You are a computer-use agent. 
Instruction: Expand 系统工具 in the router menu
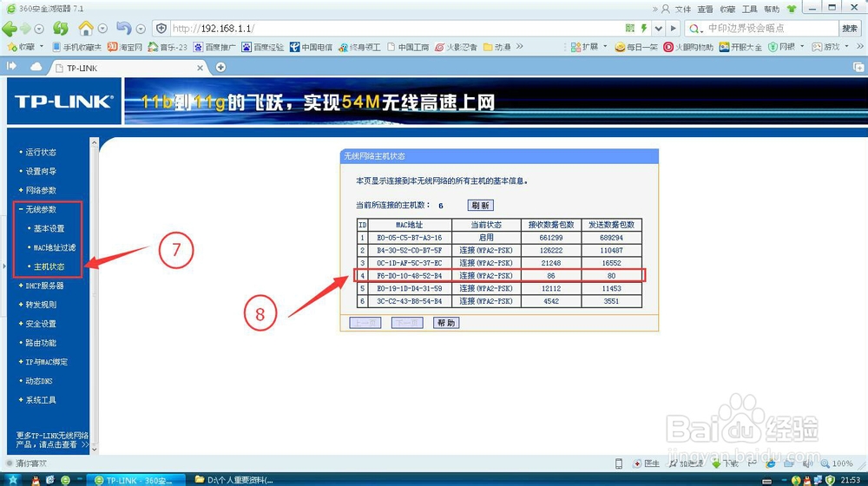coord(41,400)
